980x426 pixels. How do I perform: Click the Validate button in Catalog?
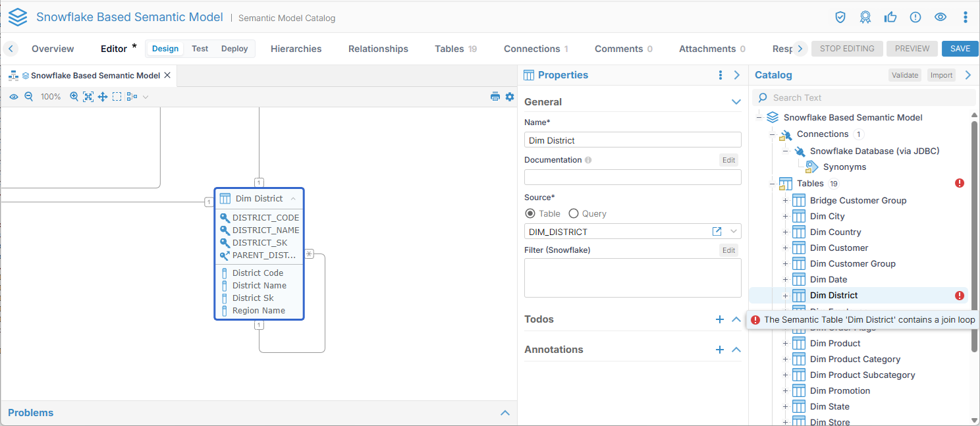click(904, 75)
